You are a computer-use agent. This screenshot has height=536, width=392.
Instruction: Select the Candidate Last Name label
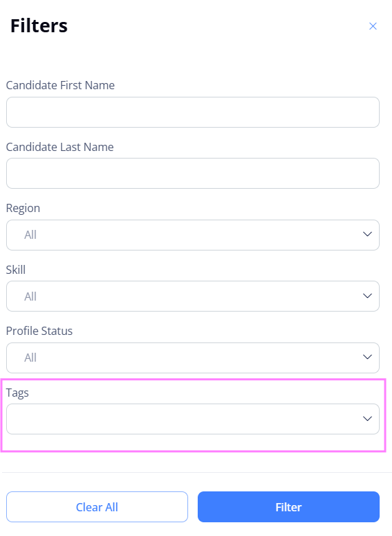click(x=60, y=147)
